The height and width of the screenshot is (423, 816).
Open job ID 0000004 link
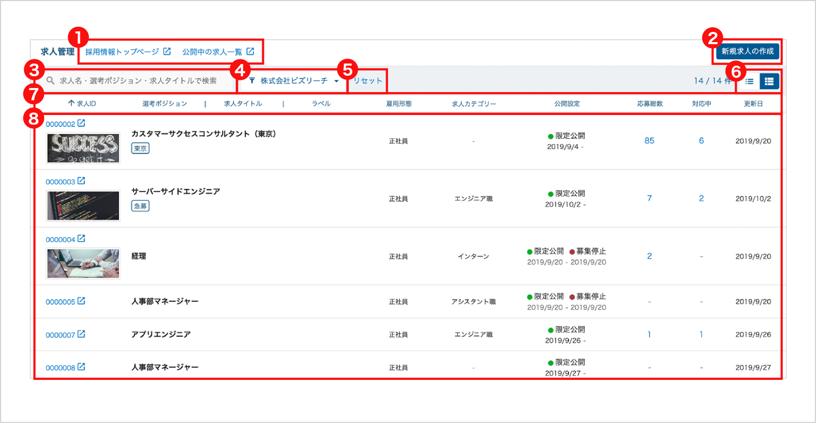60,239
